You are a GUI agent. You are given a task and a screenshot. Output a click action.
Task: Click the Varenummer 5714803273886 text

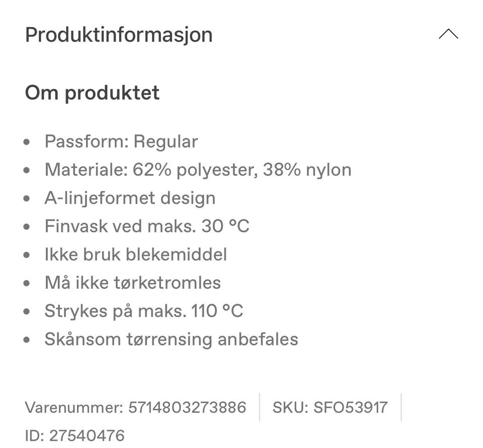coord(136,407)
